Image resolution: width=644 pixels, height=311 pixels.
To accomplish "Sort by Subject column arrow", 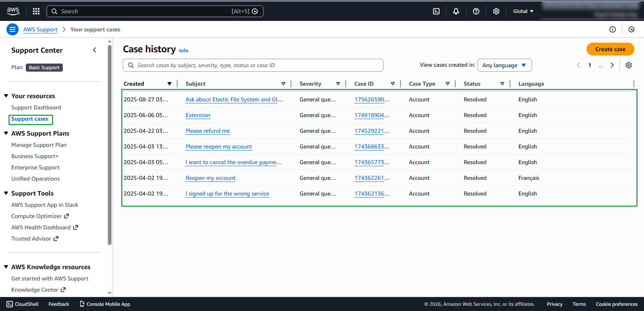I will pos(283,84).
